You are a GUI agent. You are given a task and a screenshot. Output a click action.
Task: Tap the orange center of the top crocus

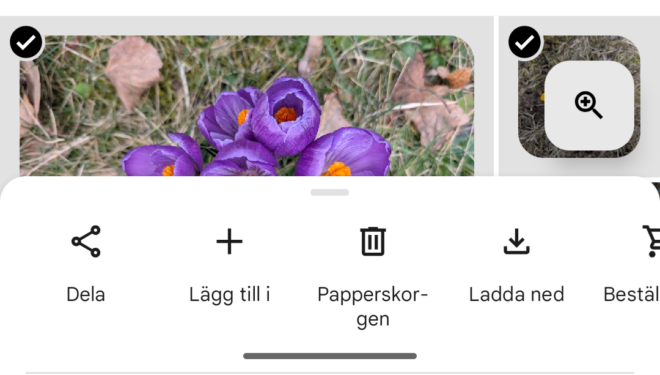(285, 114)
